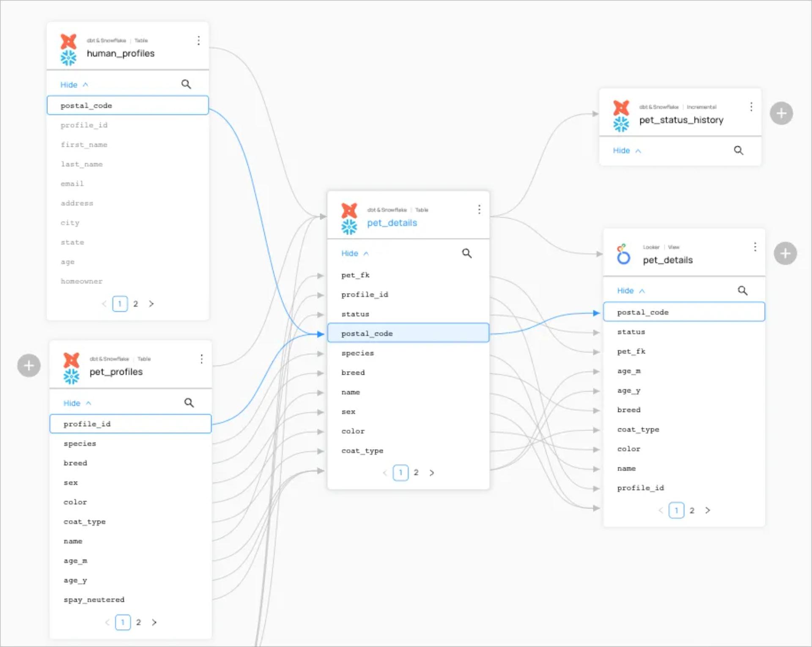Select breed column in Looker pet_details

pos(684,410)
